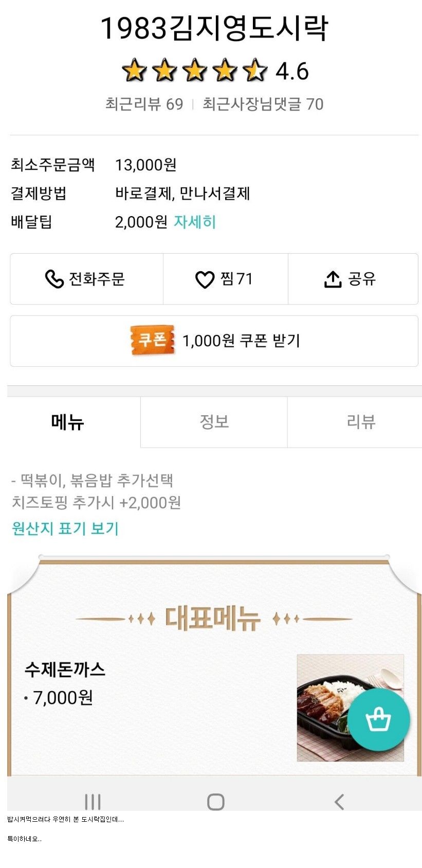
Task: Tap the Android home button
Action: point(216,802)
